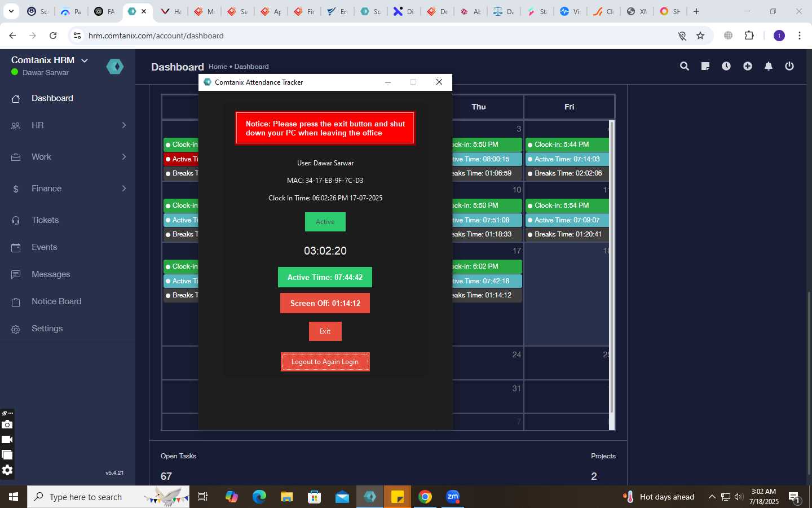Click the camera screenshot icon at left edge
Viewport: 812px width, 508px height.
pos(7,424)
